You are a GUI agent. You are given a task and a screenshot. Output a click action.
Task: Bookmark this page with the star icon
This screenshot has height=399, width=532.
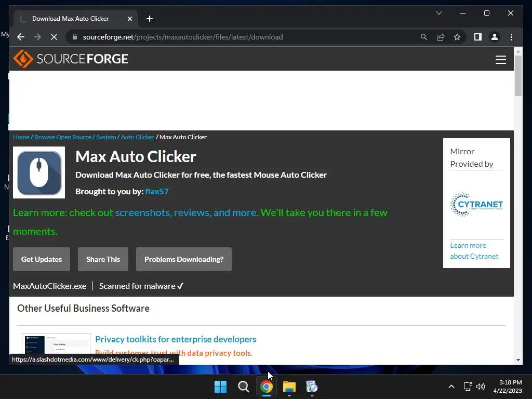click(x=457, y=37)
